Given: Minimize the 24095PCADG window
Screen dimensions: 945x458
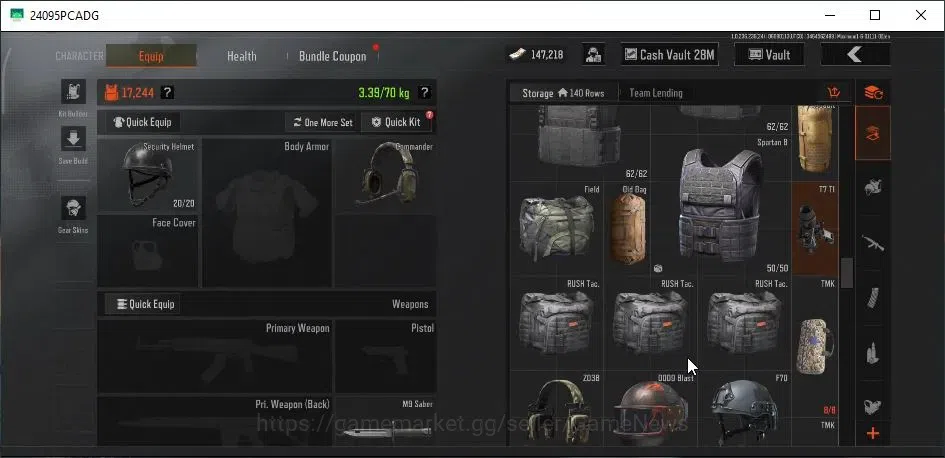Looking at the screenshot, I should pos(829,16).
